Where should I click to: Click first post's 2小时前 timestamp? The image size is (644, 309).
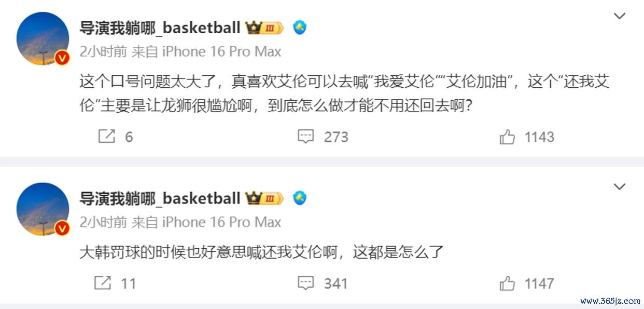click(x=103, y=52)
